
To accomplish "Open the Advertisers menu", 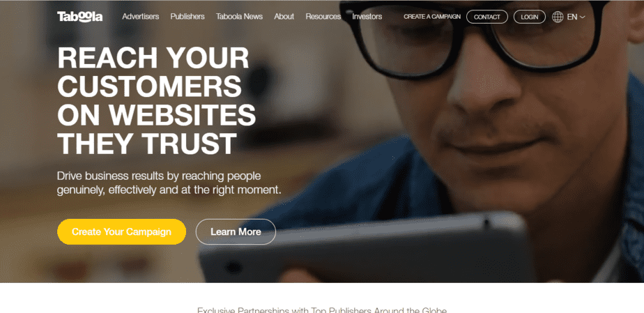I will coord(141,17).
